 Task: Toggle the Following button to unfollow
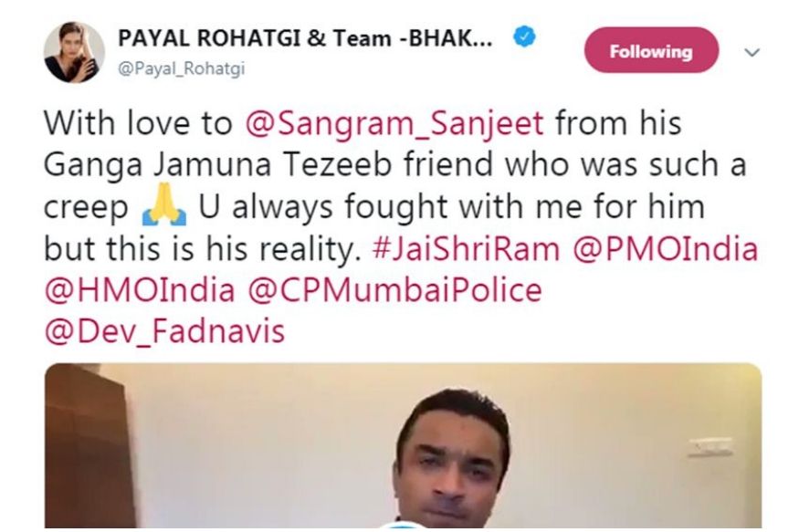click(651, 50)
